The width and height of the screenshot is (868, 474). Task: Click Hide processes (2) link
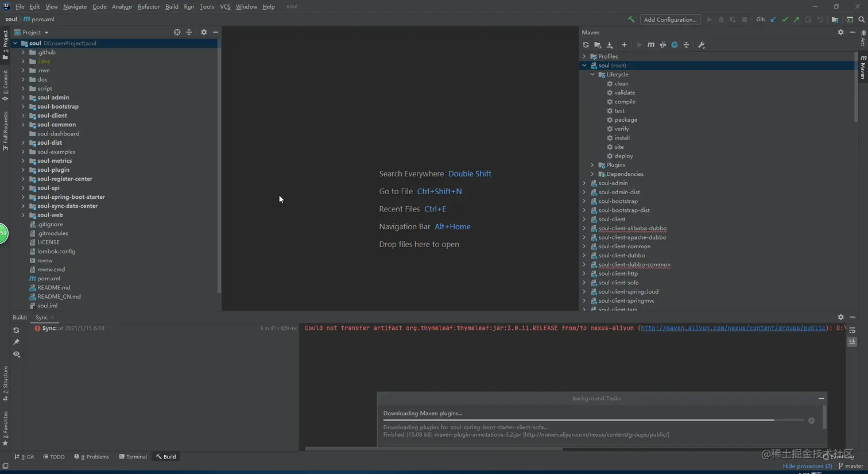coord(807,466)
